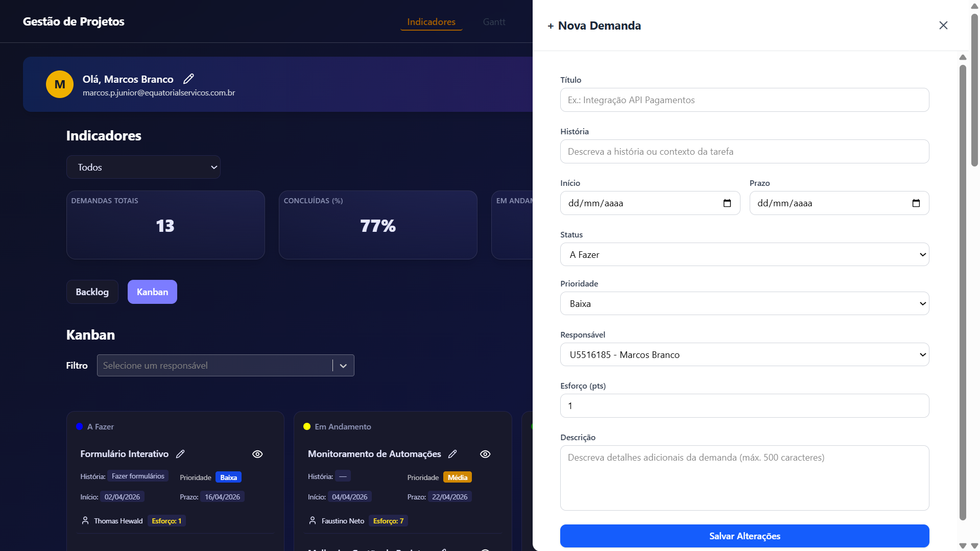Click the Concluídas (%) card showing 77%
Screen dimensions: 980x551
[x=378, y=225]
